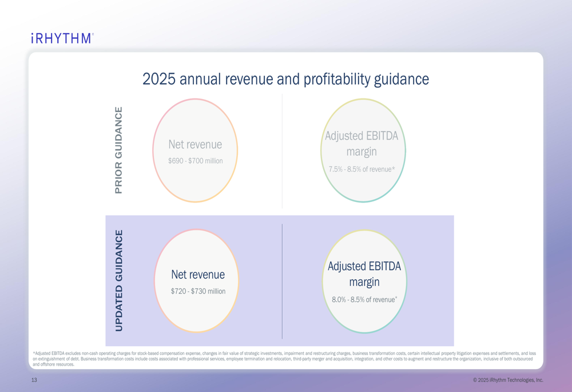572x392 pixels.
Task: Click the iRhythm Technologies copyright notice
Action: [508, 380]
